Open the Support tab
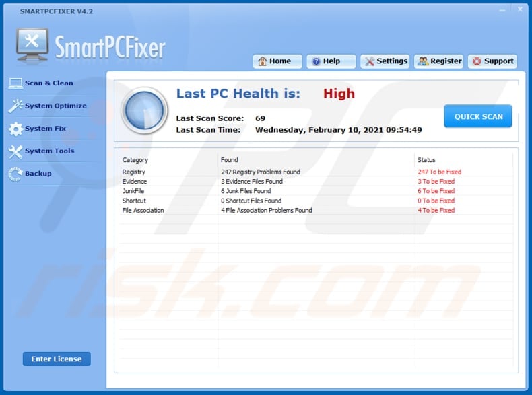This screenshot has width=532, height=395. [x=492, y=61]
